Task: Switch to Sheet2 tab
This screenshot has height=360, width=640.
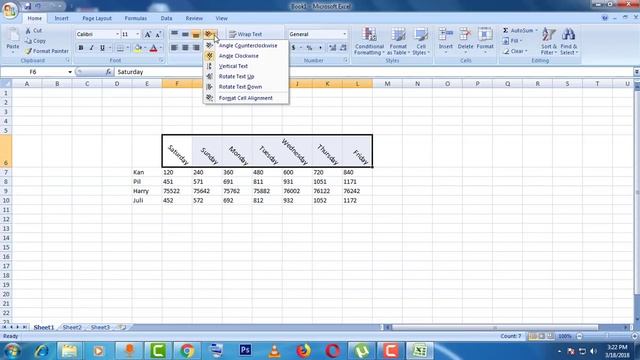Action: coord(72,327)
